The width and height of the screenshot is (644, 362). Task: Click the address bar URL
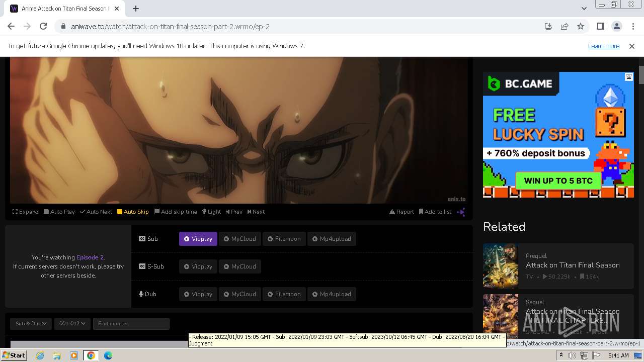coord(170,26)
